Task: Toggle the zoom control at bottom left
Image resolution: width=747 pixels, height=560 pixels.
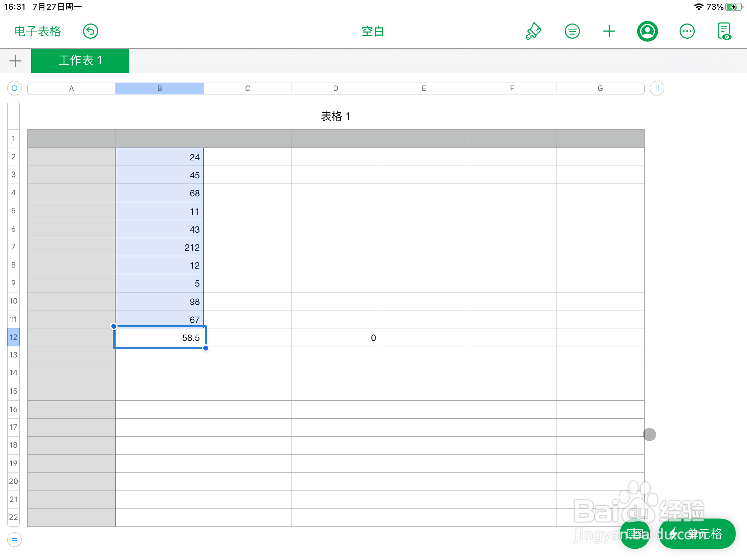Action: (14, 539)
